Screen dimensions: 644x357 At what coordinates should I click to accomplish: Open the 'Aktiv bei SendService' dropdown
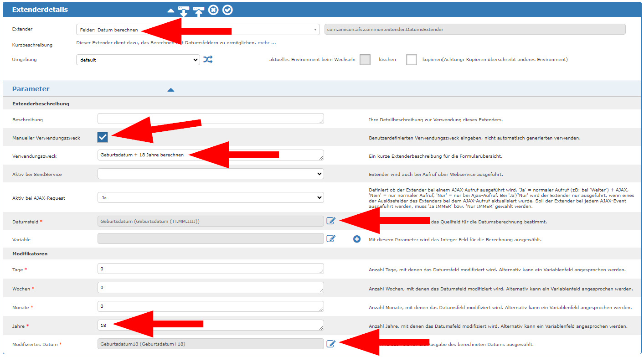click(x=211, y=174)
